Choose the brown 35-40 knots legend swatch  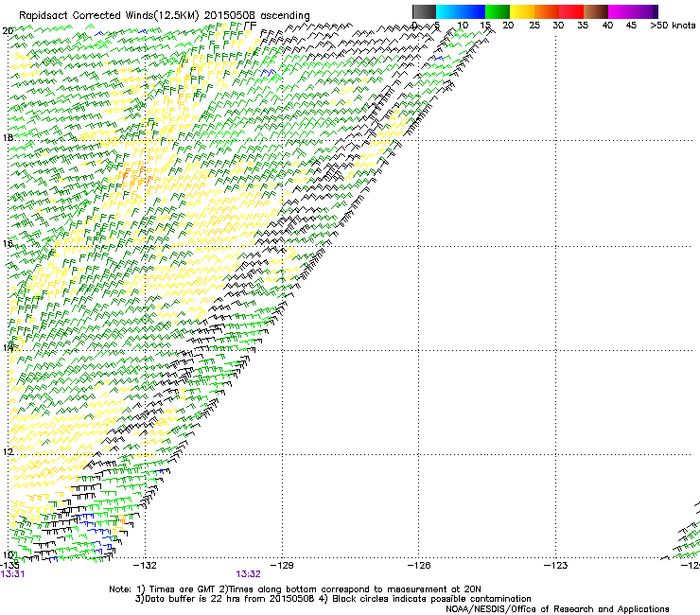point(596,11)
